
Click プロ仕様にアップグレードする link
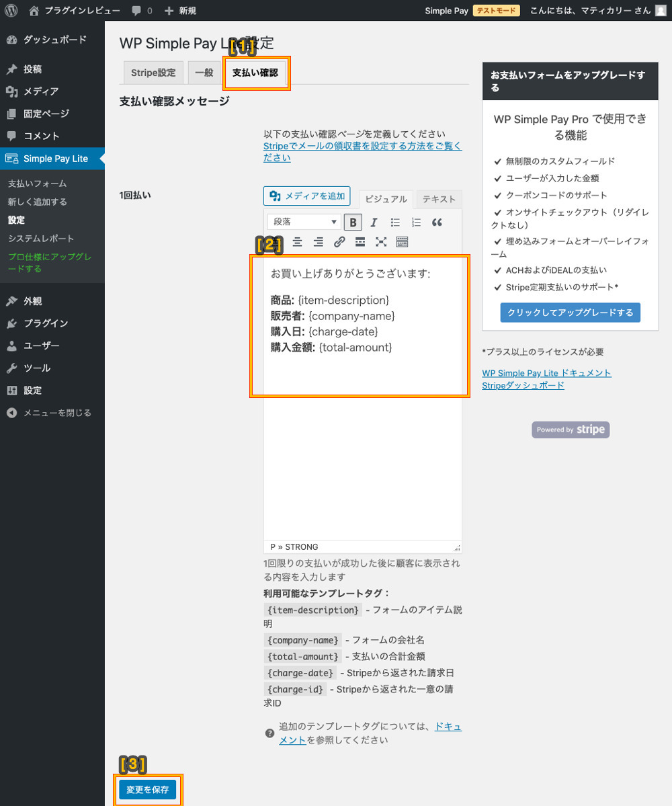(49, 263)
